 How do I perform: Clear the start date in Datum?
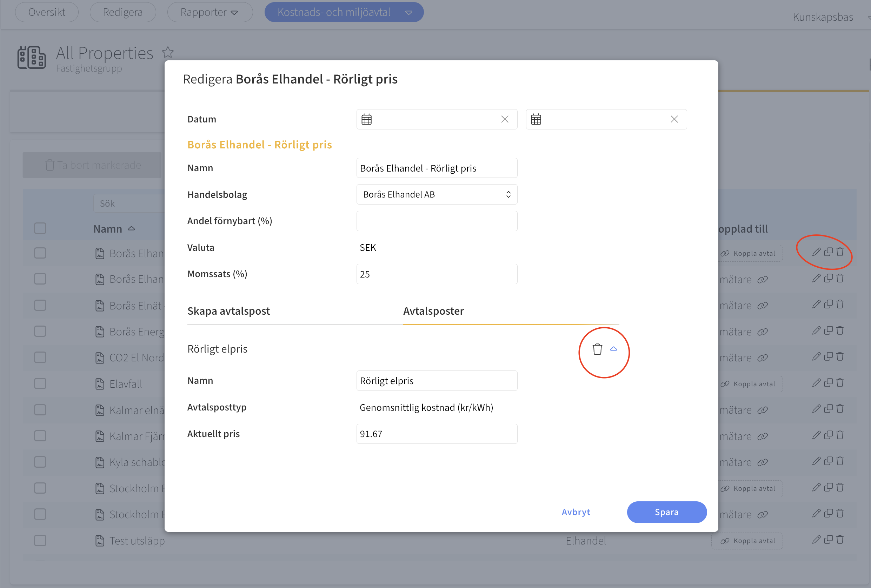pos(505,119)
